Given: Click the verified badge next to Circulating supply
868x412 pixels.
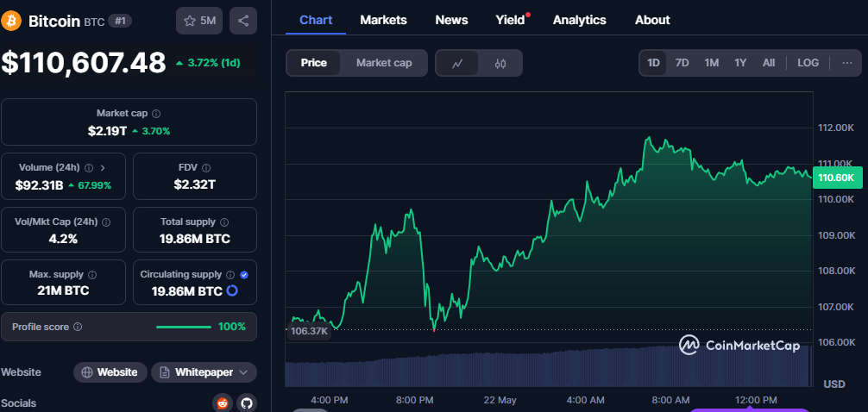Looking at the screenshot, I should (245, 274).
